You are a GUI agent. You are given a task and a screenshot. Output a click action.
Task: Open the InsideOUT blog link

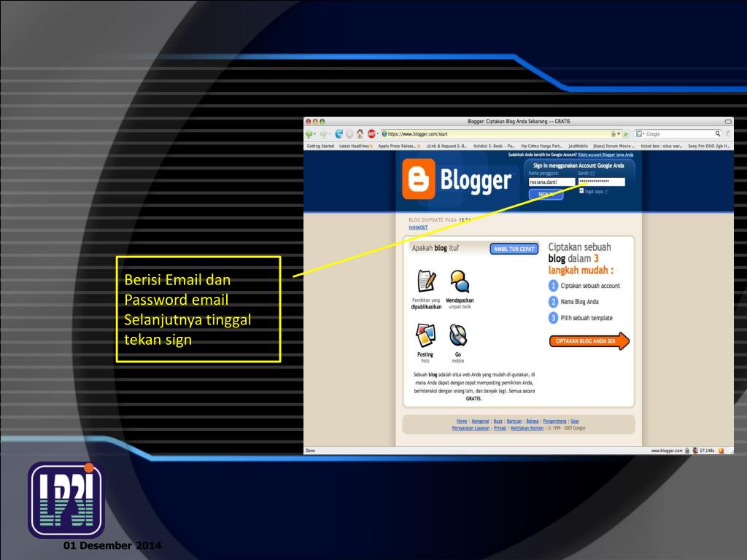pos(418,227)
